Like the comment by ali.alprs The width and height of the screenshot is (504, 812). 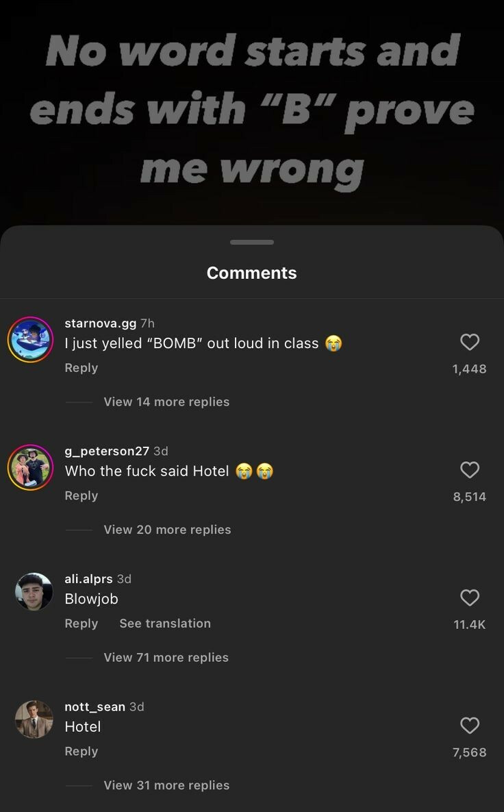coord(469,598)
